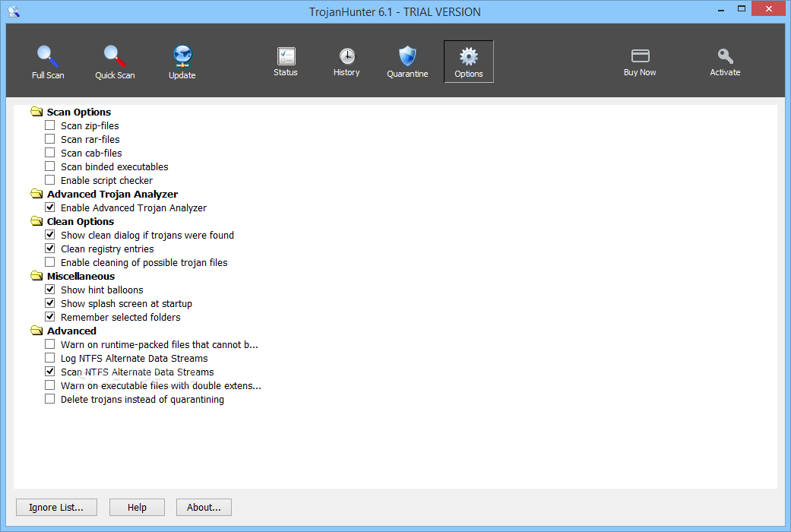Open the Ignore List... button
Image resolution: width=791 pixels, height=532 pixels.
coord(56,507)
